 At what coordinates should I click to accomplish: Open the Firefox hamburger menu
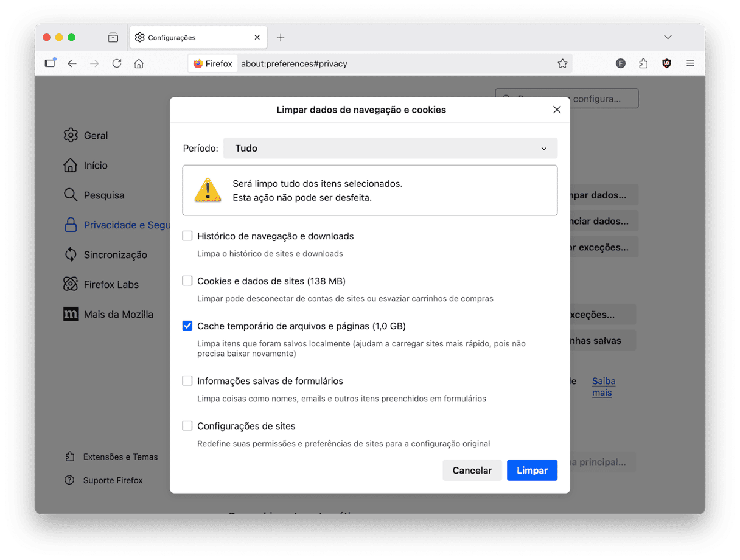690,63
